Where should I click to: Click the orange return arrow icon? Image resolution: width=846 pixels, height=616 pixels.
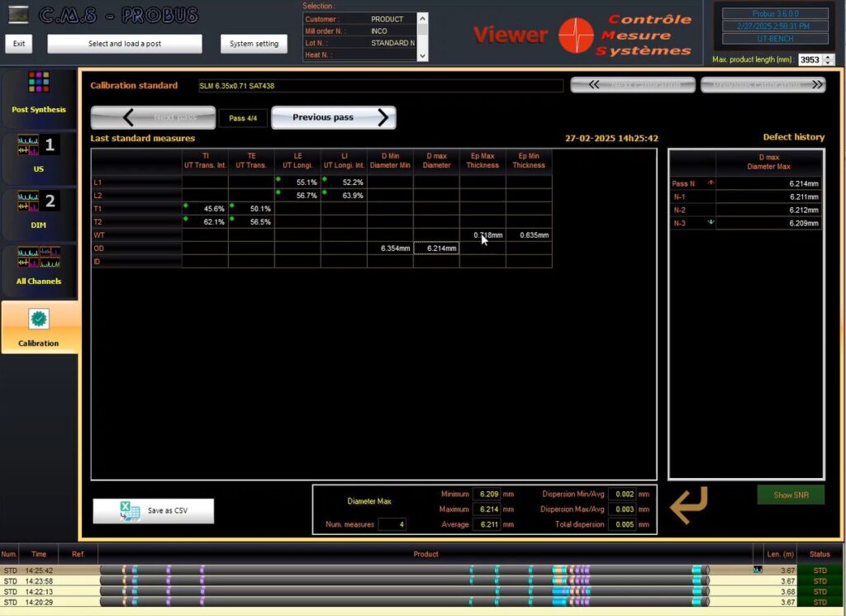(x=688, y=505)
